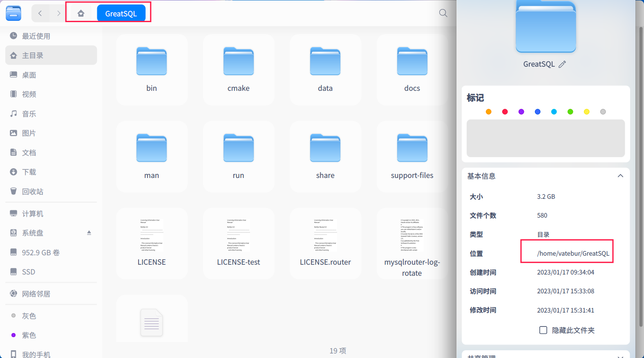Click the 下载 sidebar icon
Viewport: 644px width, 358px height.
pyautogui.click(x=13, y=172)
